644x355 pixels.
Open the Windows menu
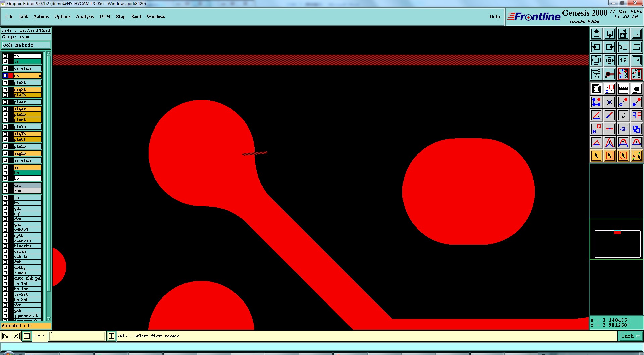click(x=156, y=16)
